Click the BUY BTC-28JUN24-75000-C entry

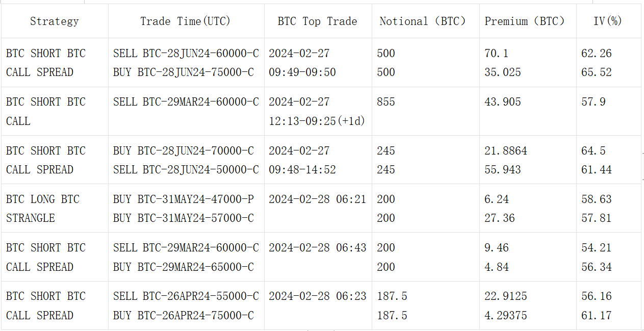tap(183, 72)
